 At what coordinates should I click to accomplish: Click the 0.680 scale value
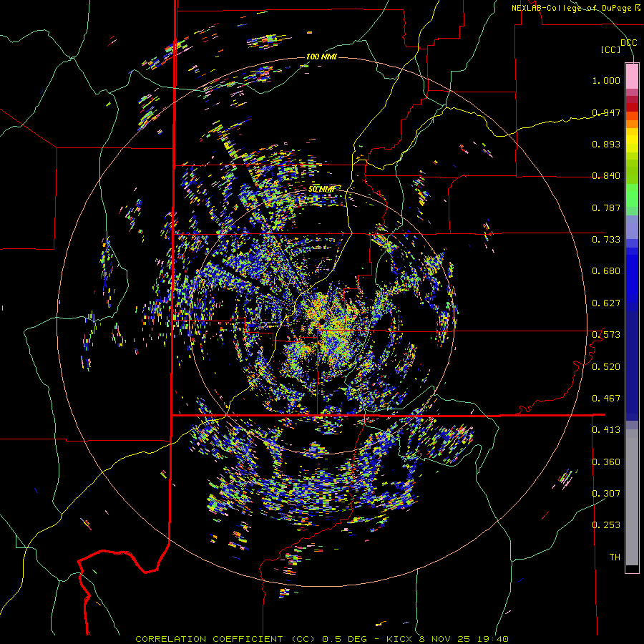click(x=606, y=270)
